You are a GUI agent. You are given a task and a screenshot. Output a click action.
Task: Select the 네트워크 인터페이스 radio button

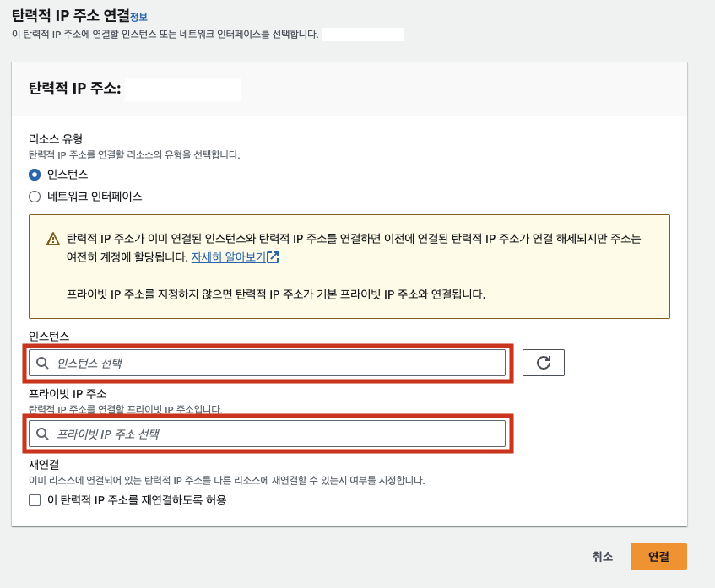[x=35, y=197]
